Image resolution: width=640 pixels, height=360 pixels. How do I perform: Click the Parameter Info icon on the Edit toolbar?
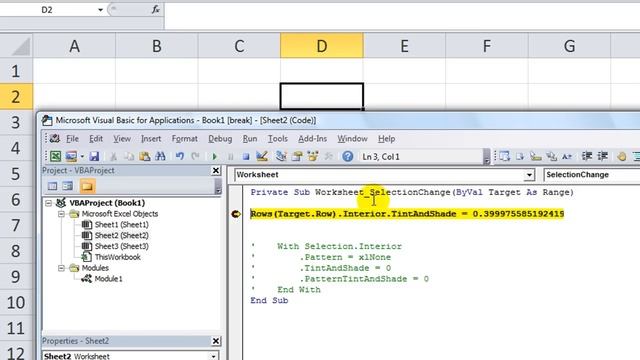(x=551, y=156)
